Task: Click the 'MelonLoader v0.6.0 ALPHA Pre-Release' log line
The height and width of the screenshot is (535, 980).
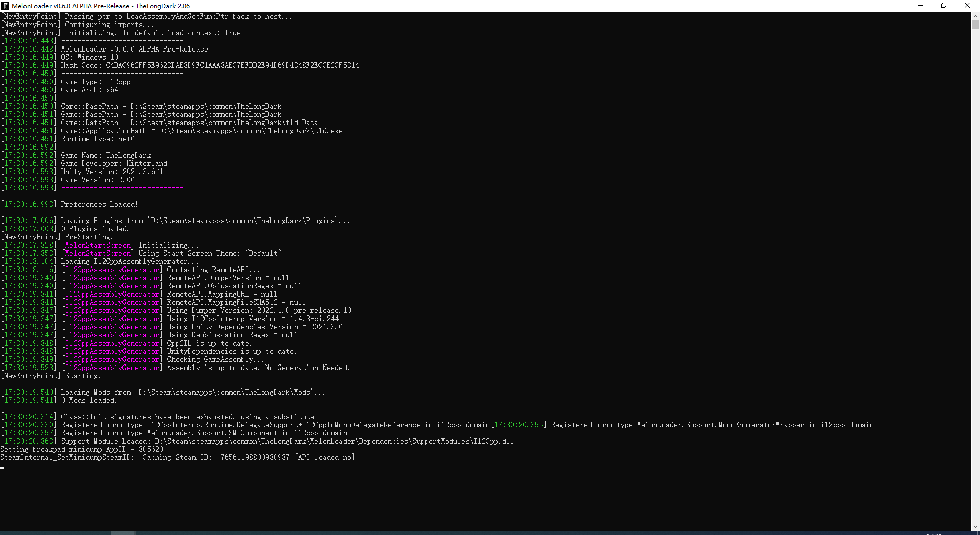Action: pyautogui.click(x=105, y=49)
